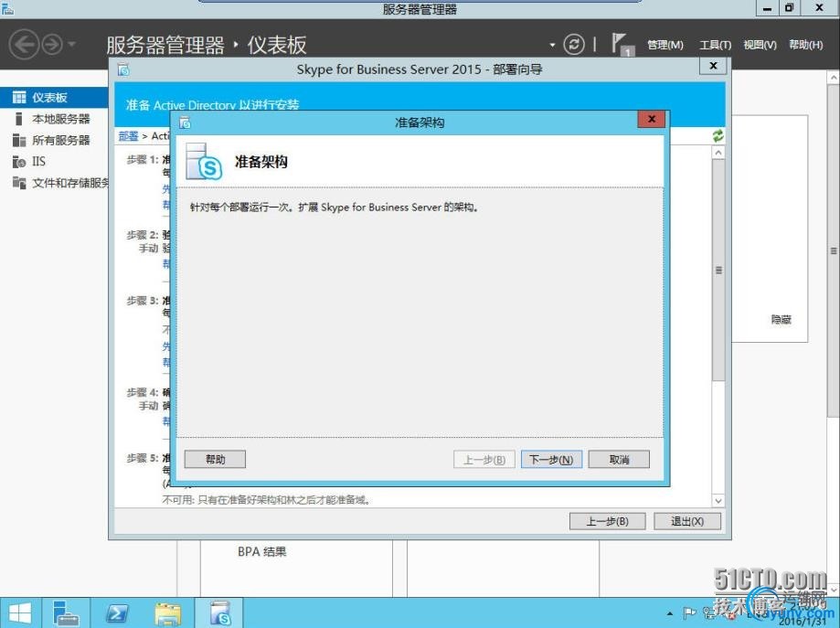This screenshot has width=840, height=628.
Task: Open the 管理(M) menu
Action: click(x=665, y=45)
